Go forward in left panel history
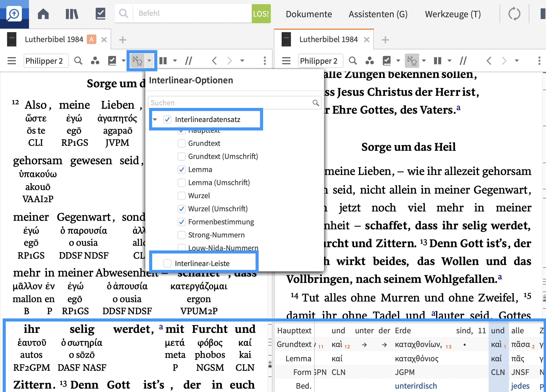Viewport: 546px width, 392px height. pos(230,61)
